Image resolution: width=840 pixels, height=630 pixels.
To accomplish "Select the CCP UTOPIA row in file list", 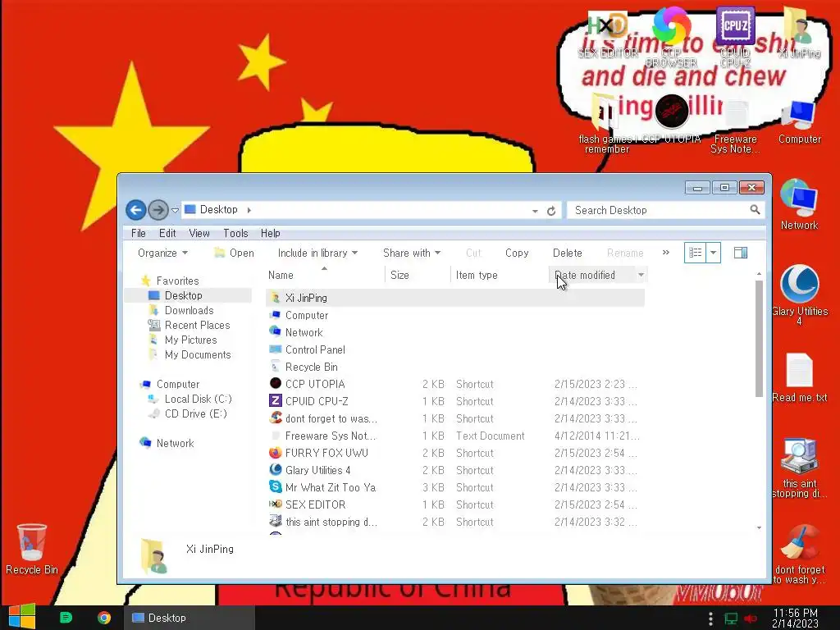I will (x=454, y=384).
